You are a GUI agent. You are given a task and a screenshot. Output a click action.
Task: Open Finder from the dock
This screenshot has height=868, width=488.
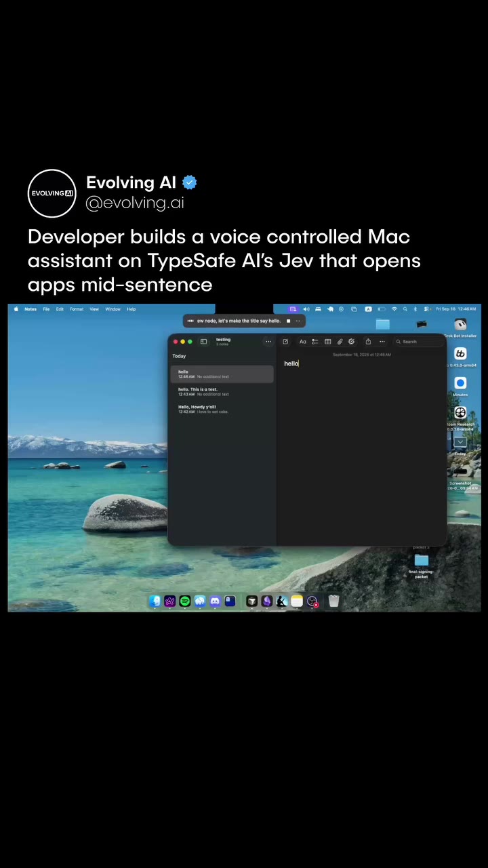(x=155, y=601)
